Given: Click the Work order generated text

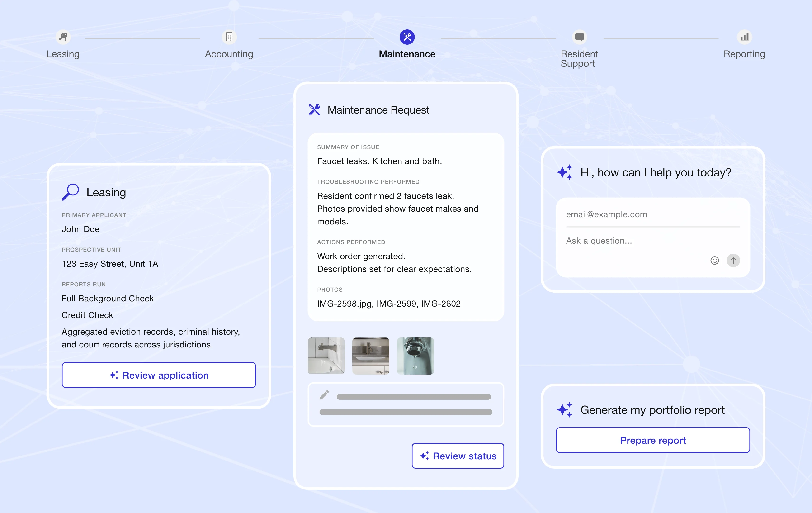Looking at the screenshot, I should click(361, 256).
